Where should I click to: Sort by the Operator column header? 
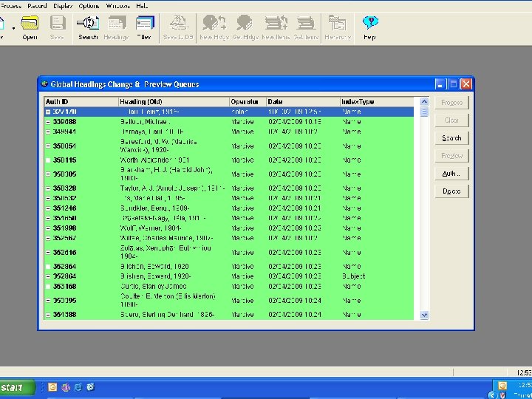pos(248,102)
